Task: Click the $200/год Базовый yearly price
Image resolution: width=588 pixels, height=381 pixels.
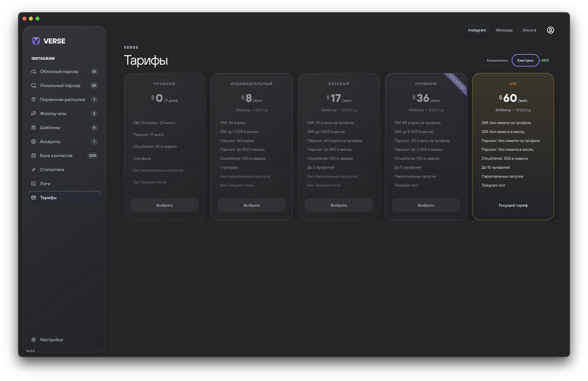Action: point(349,110)
